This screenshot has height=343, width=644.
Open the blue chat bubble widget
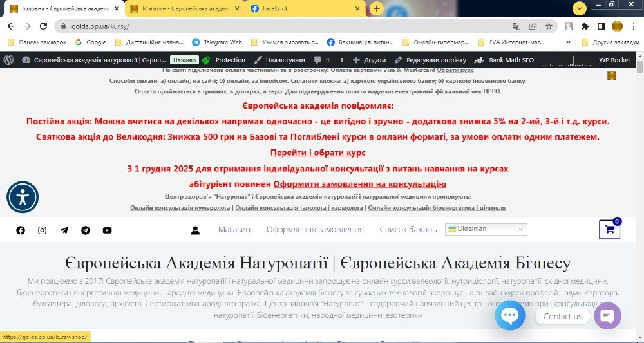point(510,315)
